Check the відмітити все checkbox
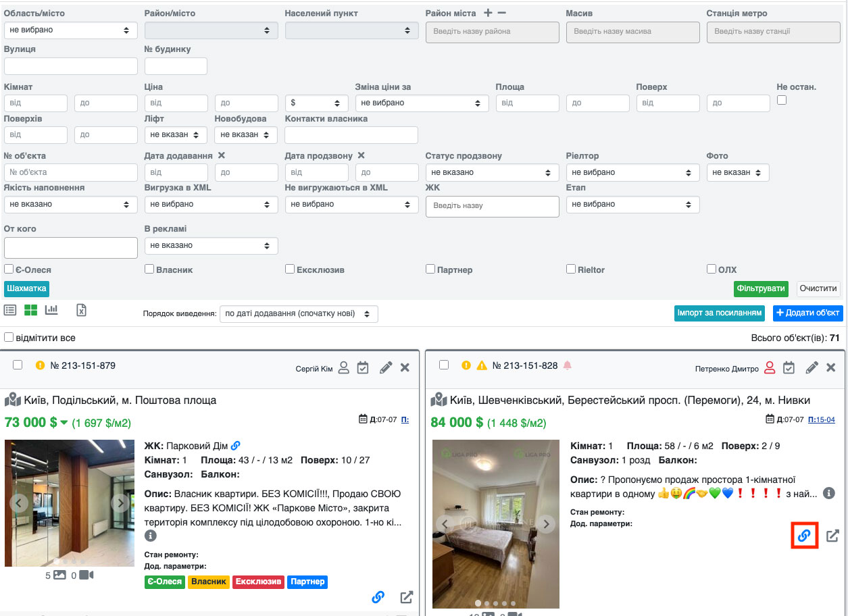Screen dimensions: 848x616 (9, 337)
